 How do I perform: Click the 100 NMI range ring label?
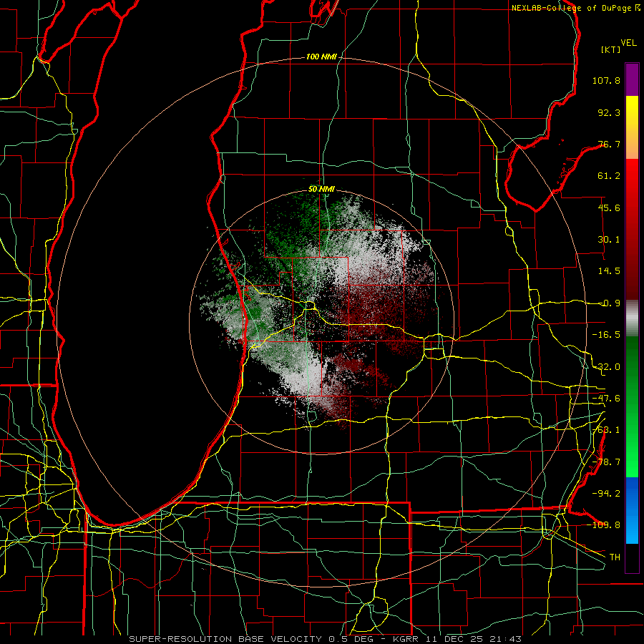[321, 57]
